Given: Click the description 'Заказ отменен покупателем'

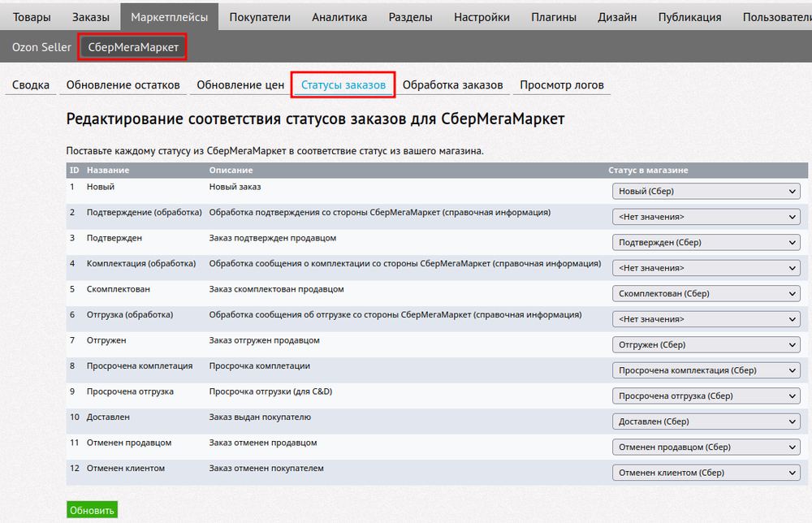Looking at the screenshot, I should point(266,469).
